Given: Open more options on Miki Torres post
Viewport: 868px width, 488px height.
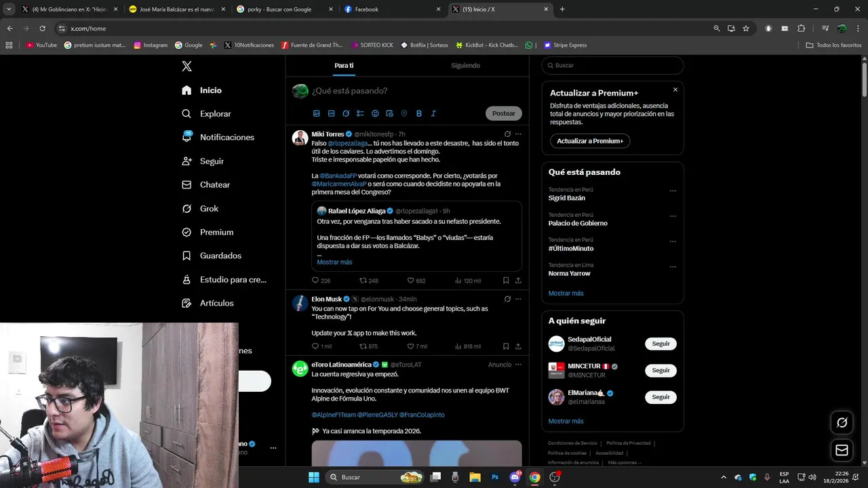Looking at the screenshot, I should pos(518,134).
